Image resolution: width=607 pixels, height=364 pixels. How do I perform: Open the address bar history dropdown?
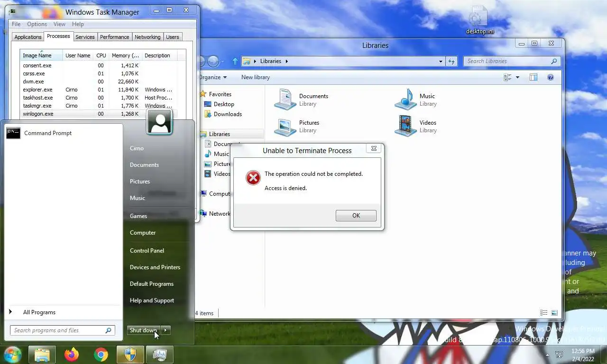(x=441, y=61)
